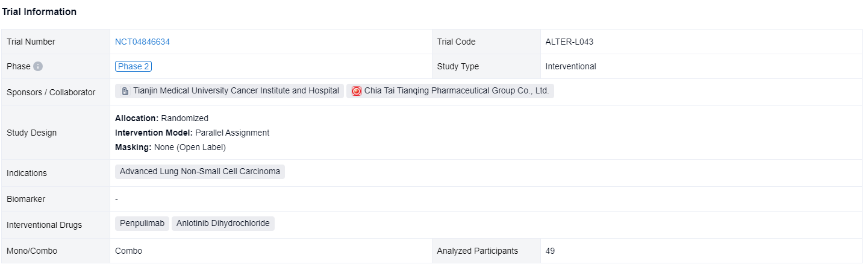Click the Masking: None (Open Label) text

170,147
